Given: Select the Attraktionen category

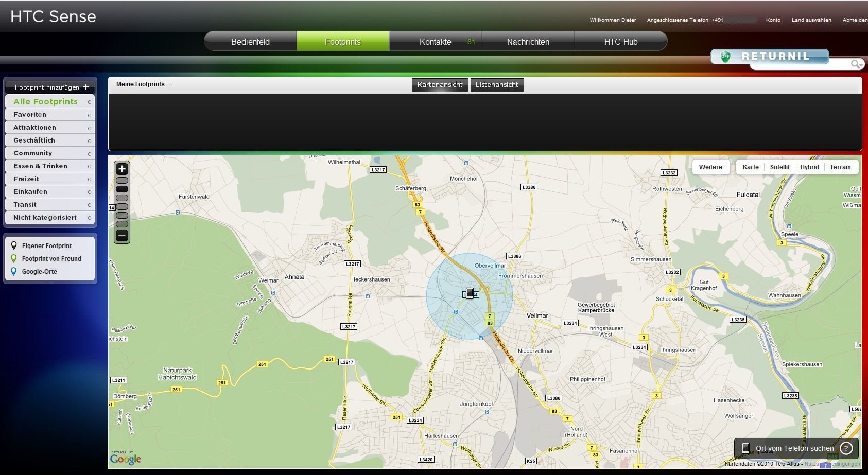Looking at the screenshot, I should coord(50,127).
